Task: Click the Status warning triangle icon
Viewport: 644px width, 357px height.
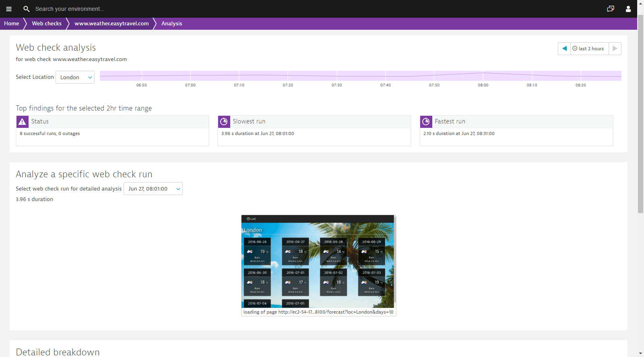Action: tap(22, 121)
